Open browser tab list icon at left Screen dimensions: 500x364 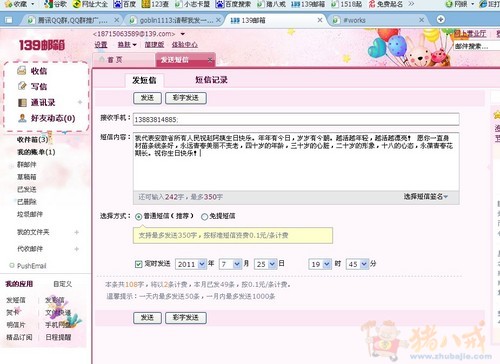8,20
